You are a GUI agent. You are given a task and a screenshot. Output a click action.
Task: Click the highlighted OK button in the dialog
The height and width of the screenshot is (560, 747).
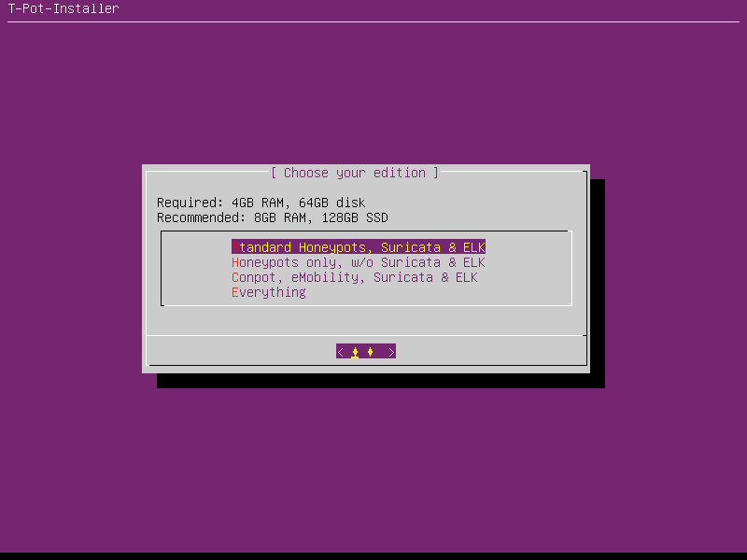(366, 352)
